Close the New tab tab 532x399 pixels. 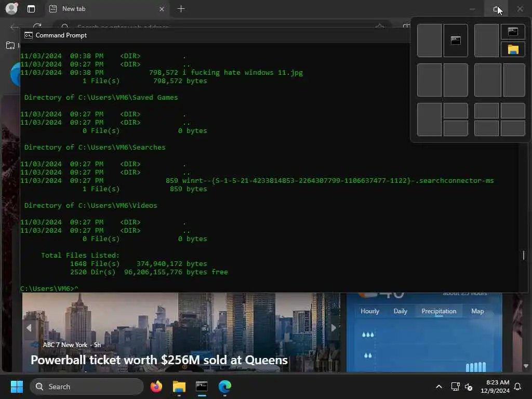pyautogui.click(x=162, y=9)
